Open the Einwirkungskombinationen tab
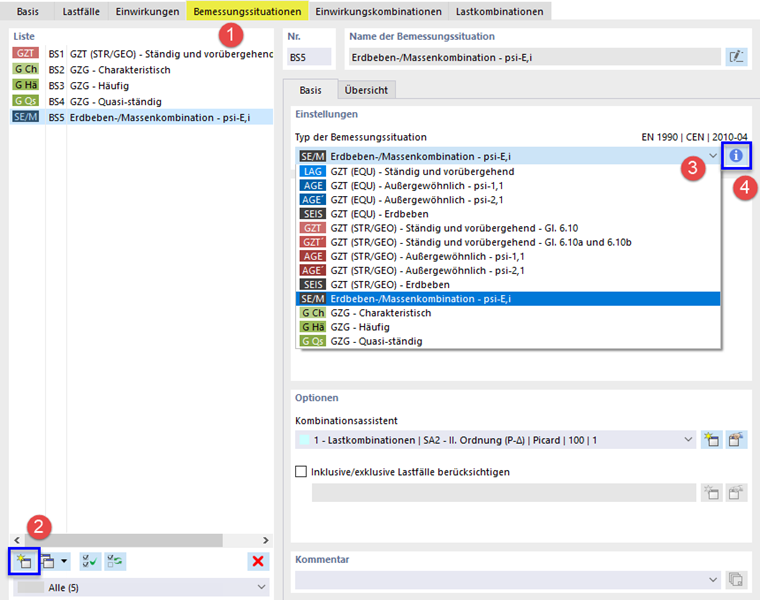Image resolution: width=760 pixels, height=600 pixels. [x=379, y=11]
